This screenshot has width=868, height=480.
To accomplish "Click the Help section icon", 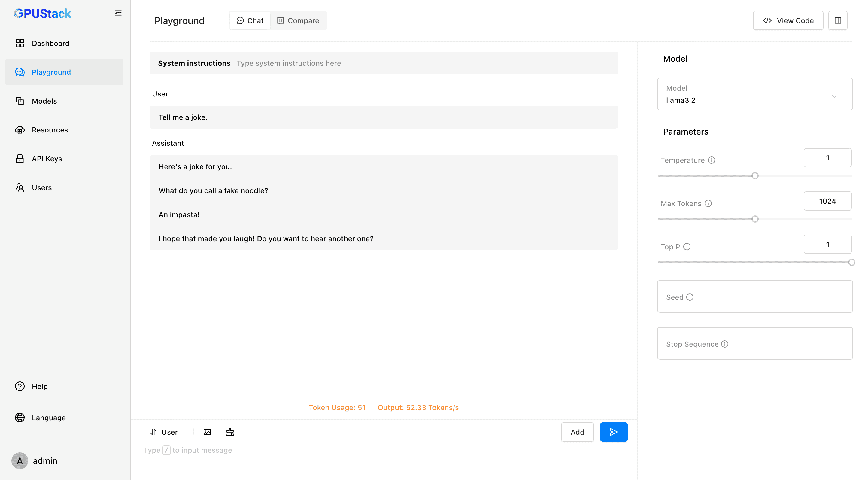I will pyautogui.click(x=20, y=386).
